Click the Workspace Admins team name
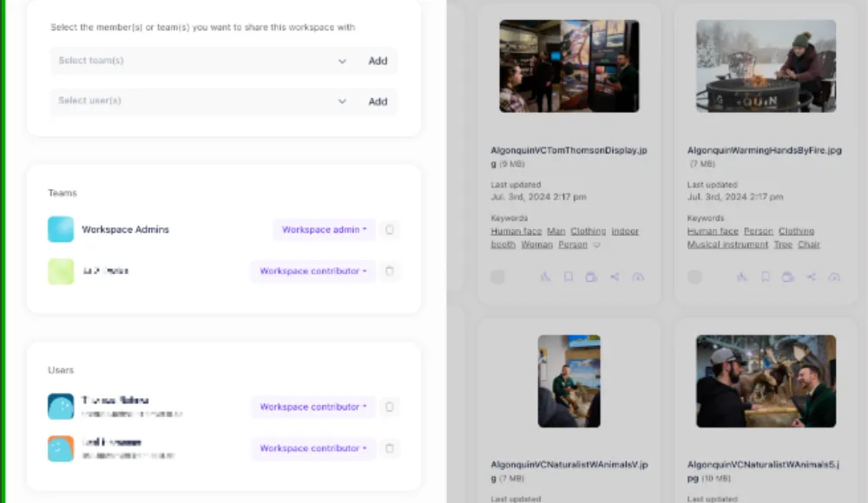 (x=125, y=229)
